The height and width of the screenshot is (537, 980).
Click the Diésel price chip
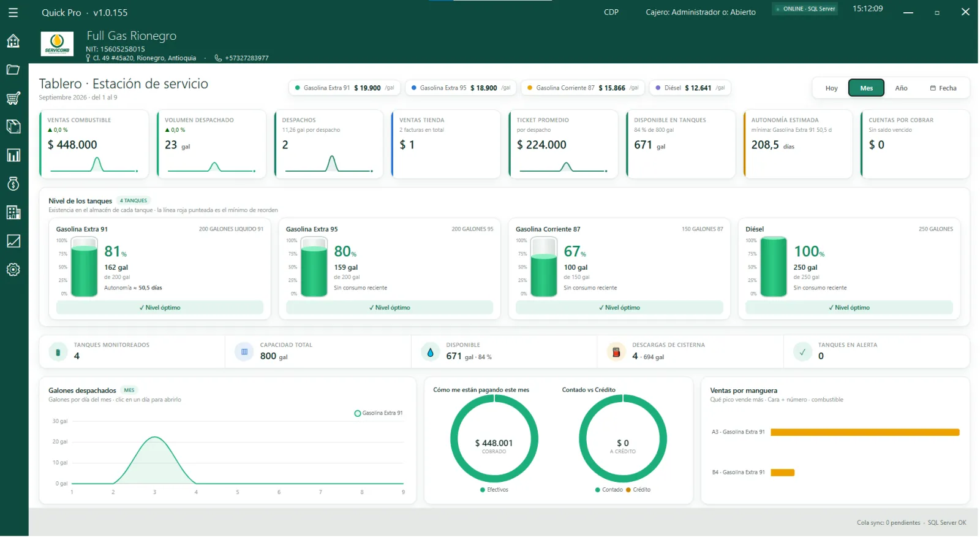coord(690,88)
